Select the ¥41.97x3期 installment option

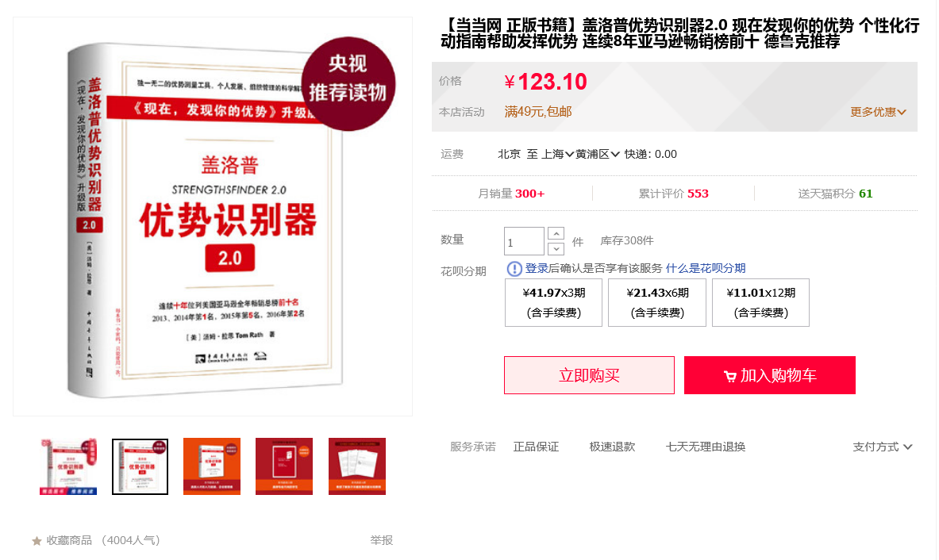click(553, 303)
